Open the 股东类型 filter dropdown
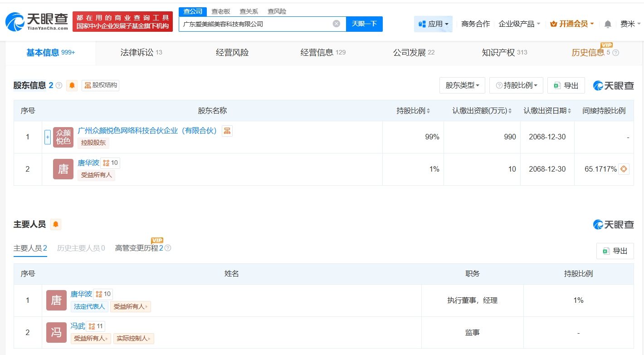This screenshot has width=644, height=355. 462,85
